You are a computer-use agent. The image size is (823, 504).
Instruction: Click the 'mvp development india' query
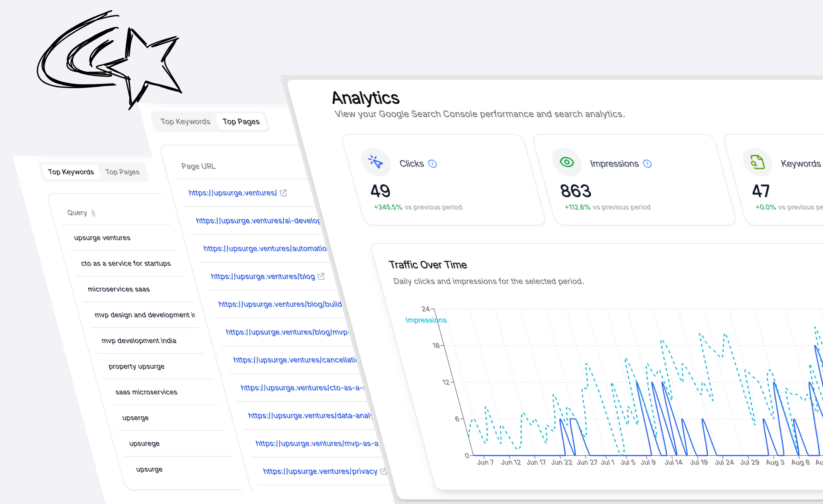tap(139, 341)
